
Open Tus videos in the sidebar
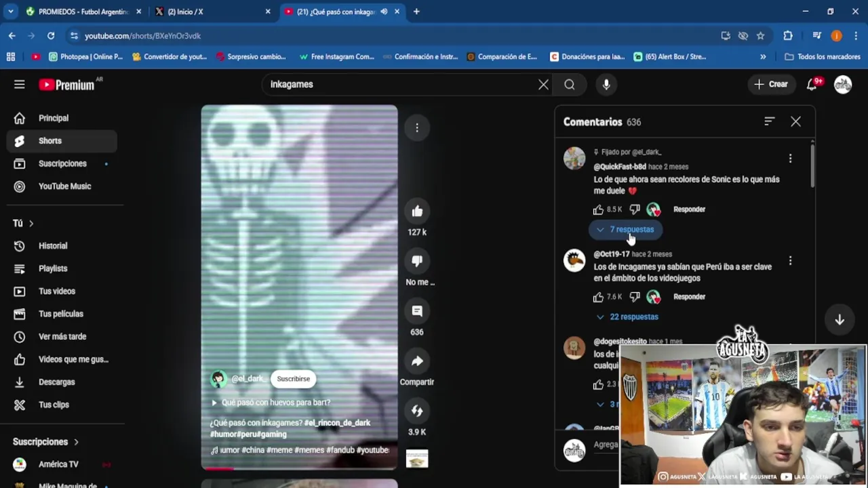pyautogui.click(x=62, y=291)
